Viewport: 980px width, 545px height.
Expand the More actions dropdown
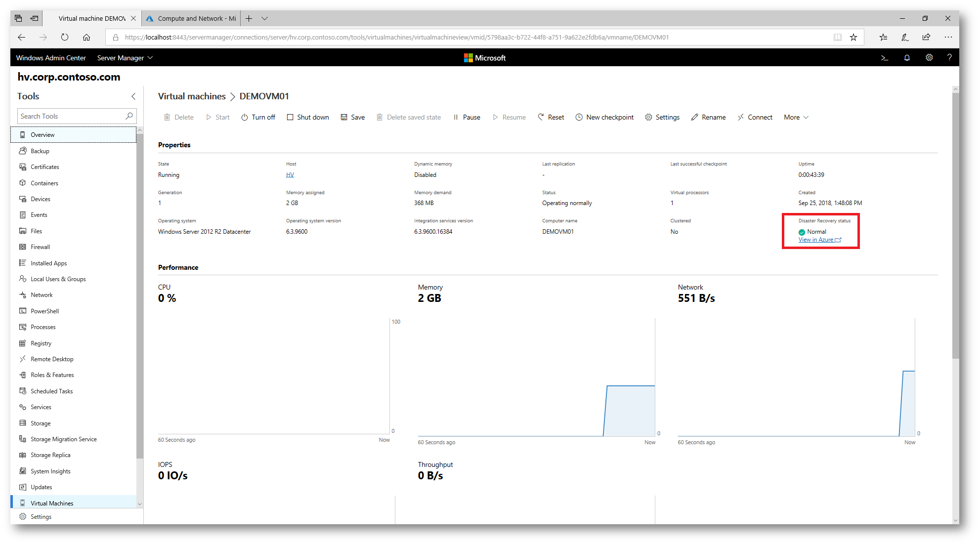tap(796, 117)
